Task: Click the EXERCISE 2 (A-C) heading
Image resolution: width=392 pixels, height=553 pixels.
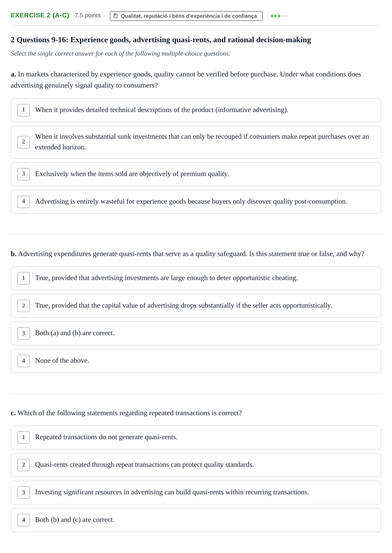Action: tap(40, 15)
